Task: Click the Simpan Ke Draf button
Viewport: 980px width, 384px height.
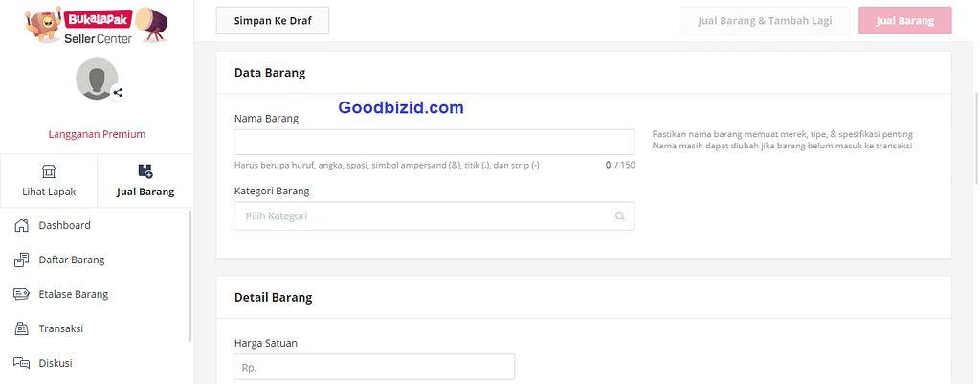Action: [273, 20]
